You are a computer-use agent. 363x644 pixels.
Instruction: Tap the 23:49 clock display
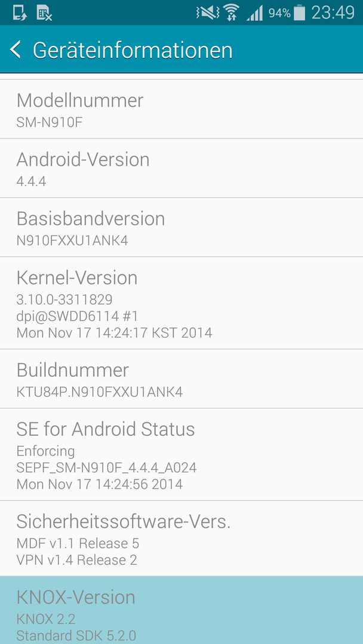pos(333,13)
